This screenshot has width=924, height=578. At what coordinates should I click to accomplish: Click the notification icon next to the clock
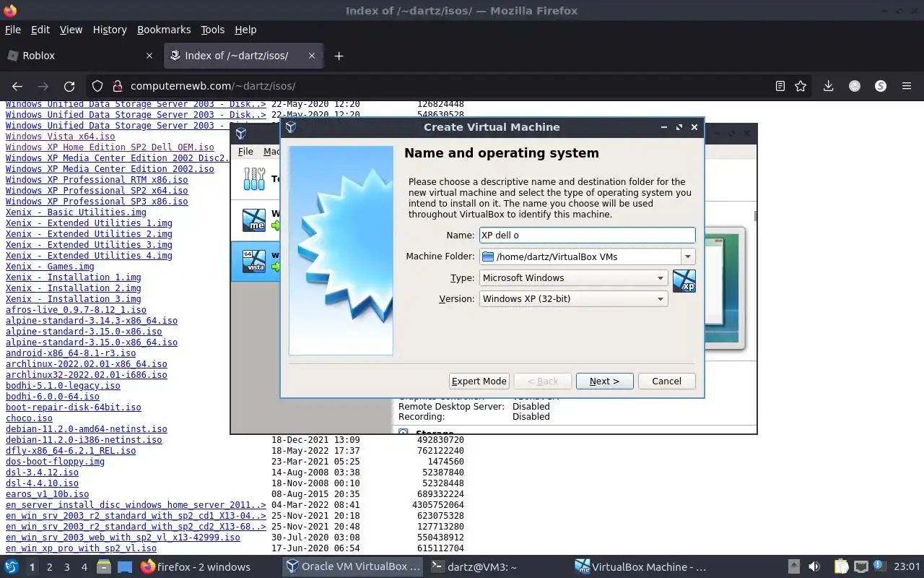(880, 566)
